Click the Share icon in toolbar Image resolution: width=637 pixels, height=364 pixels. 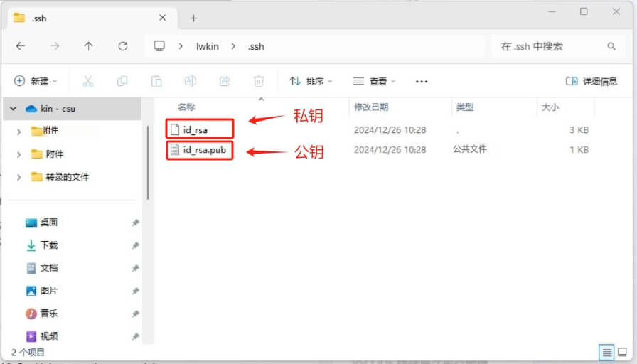[x=225, y=82]
